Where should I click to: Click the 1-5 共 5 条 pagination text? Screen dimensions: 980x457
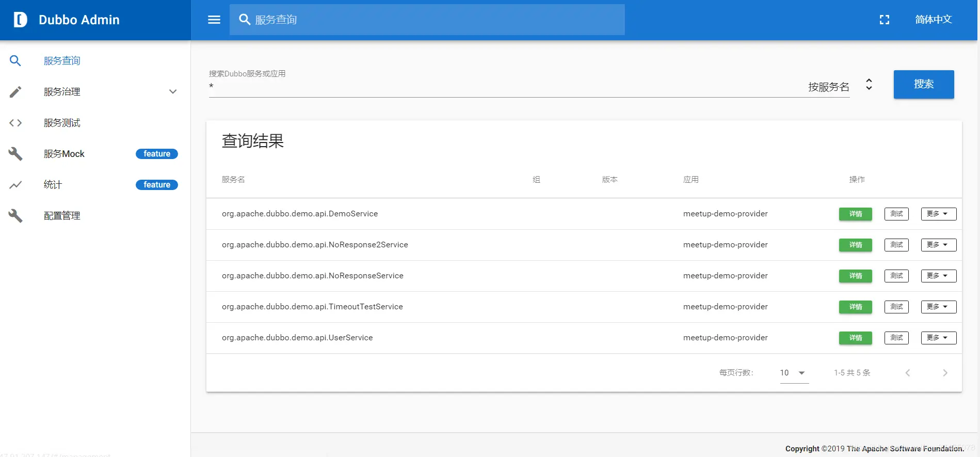(x=852, y=373)
